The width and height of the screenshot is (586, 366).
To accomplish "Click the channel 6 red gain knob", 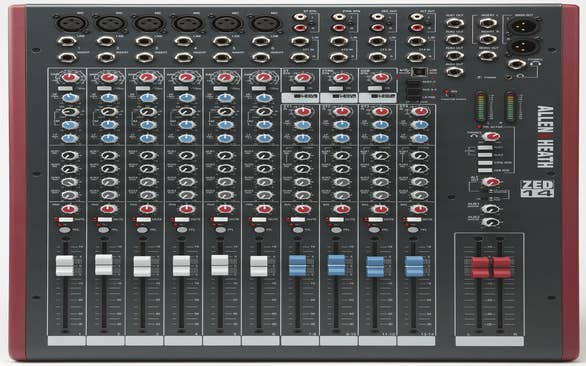I will pyautogui.click(x=264, y=78).
